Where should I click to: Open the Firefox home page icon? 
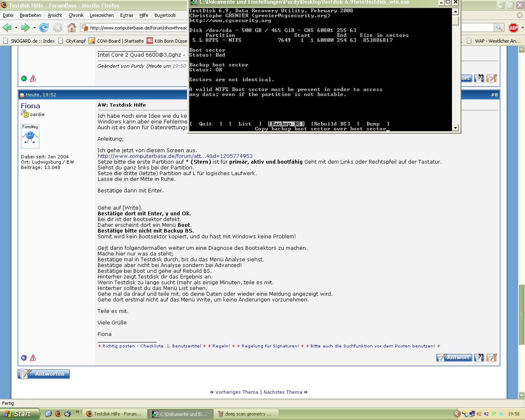point(72,27)
